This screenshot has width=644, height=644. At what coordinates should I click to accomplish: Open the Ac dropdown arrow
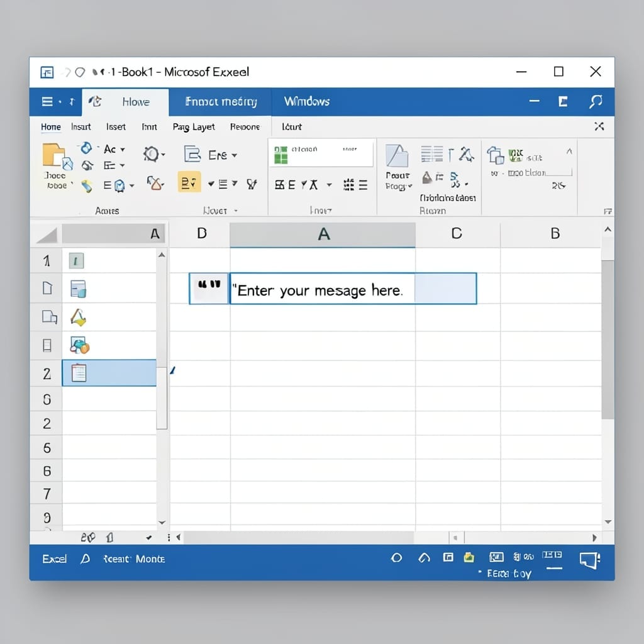(123, 150)
